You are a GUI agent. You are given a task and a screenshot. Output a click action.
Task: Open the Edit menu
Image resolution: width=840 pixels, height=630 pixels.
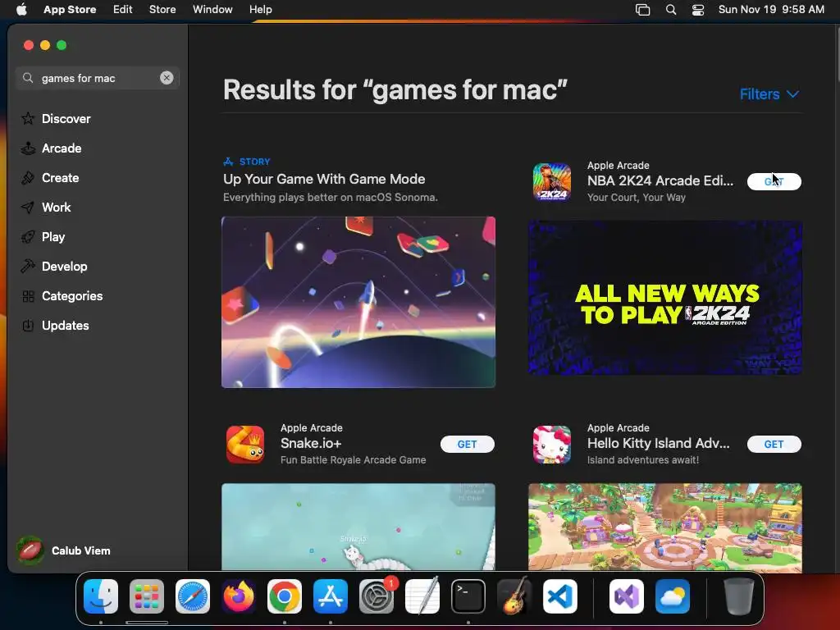coord(123,9)
